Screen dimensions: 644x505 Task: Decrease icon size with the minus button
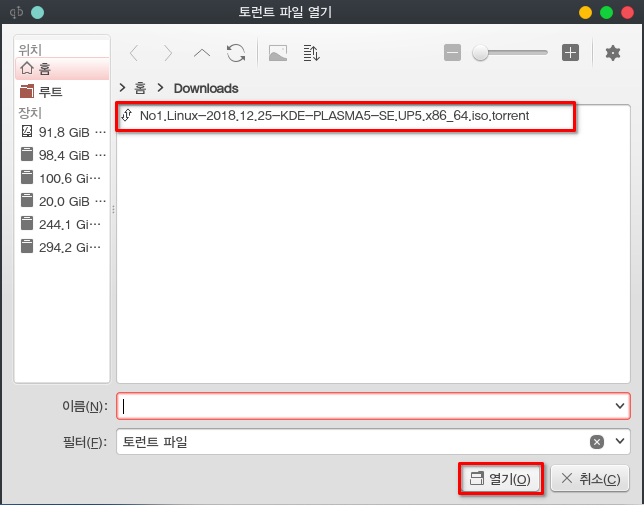tap(452, 53)
